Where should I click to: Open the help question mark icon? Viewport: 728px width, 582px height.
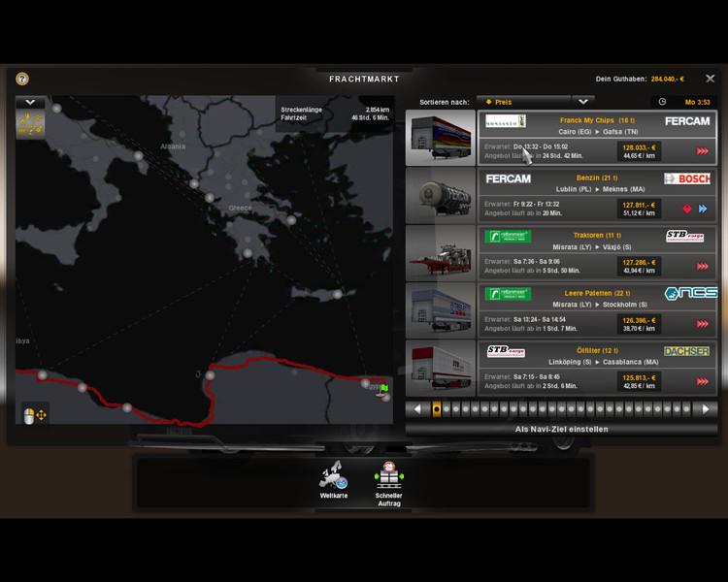(22, 79)
